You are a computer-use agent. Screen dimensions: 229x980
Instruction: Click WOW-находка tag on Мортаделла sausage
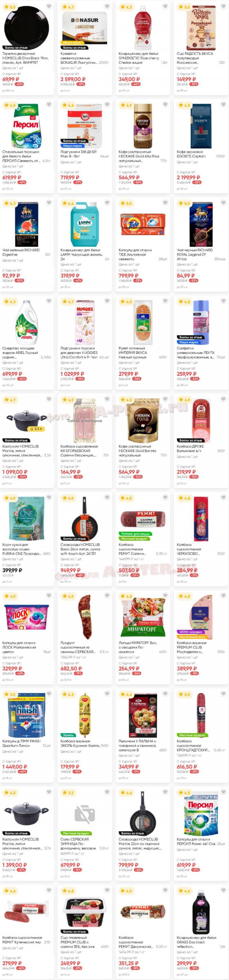point(190,632)
